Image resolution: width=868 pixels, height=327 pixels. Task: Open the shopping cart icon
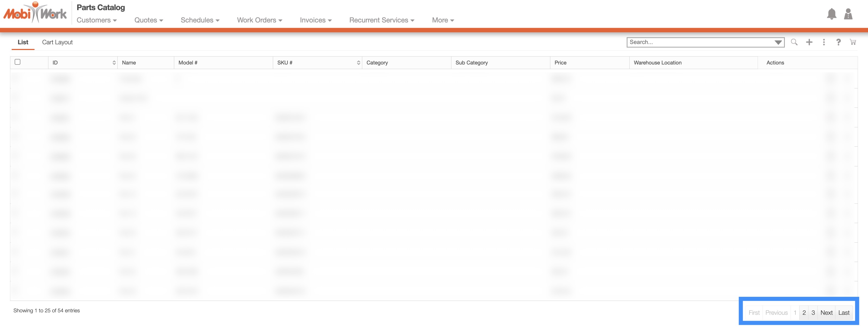point(853,42)
